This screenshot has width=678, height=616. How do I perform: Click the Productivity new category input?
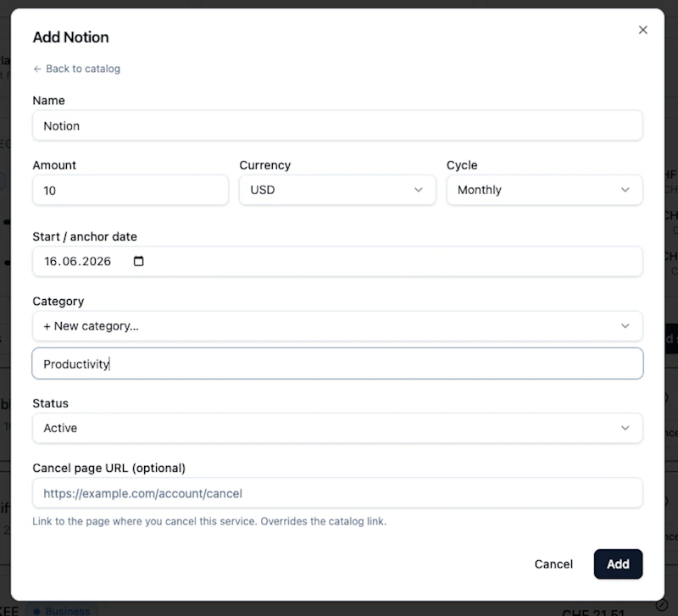pyautogui.click(x=337, y=363)
